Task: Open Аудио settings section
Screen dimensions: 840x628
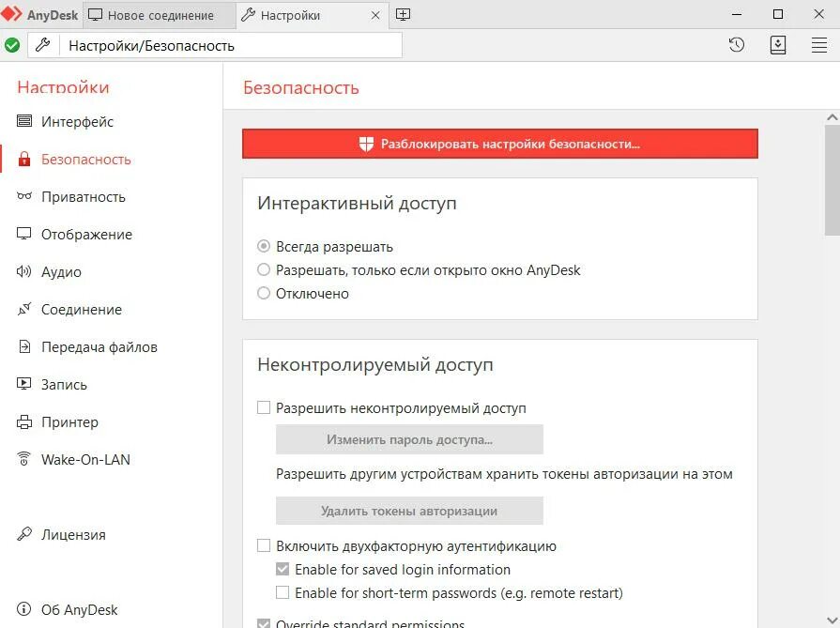Action: pyautogui.click(x=61, y=271)
